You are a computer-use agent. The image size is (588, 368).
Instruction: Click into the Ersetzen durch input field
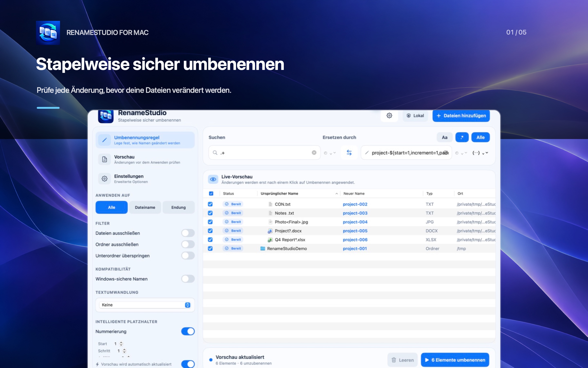point(406,153)
